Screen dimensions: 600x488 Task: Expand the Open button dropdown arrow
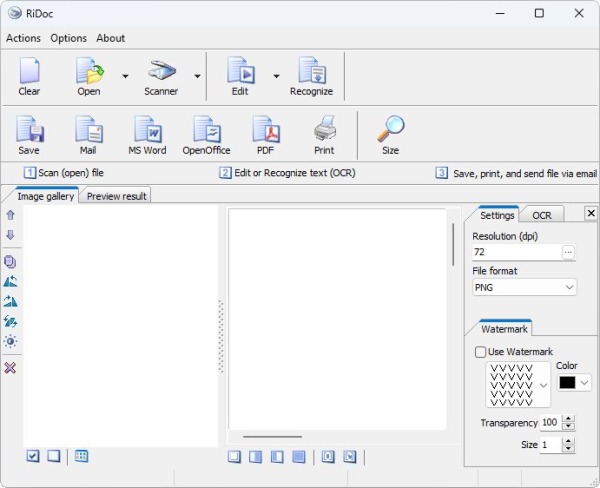click(125, 76)
